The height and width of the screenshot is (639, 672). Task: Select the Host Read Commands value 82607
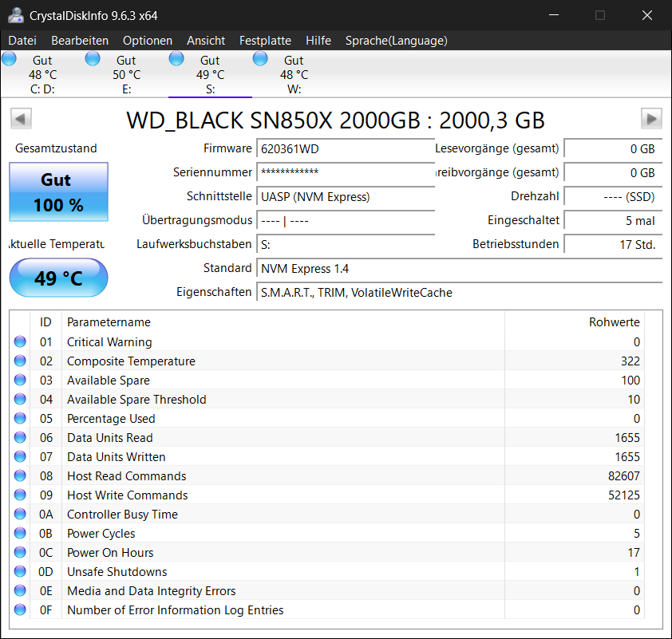(623, 475)
